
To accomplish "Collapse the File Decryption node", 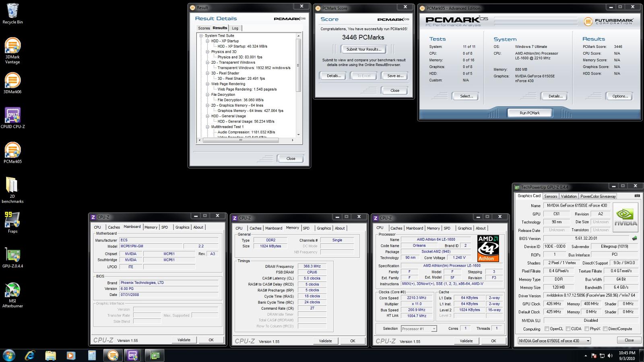I will pos(208,95).
